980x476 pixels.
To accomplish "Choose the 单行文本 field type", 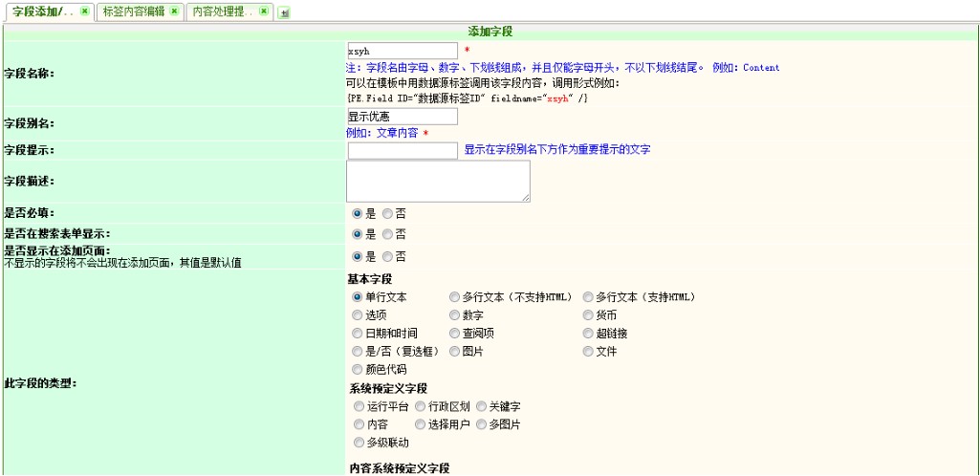I will click(x=357, y=296).
